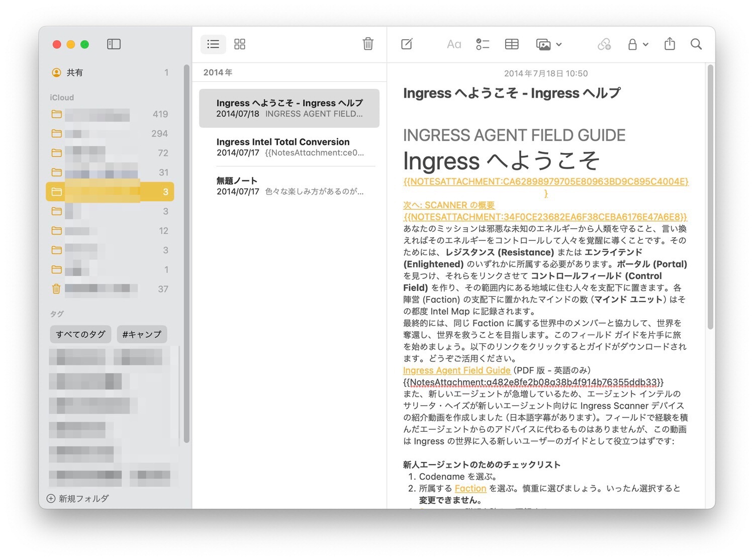This screenshot has height=560, width=754.
Task: Click the タグ section label
Action: point(57,314)
